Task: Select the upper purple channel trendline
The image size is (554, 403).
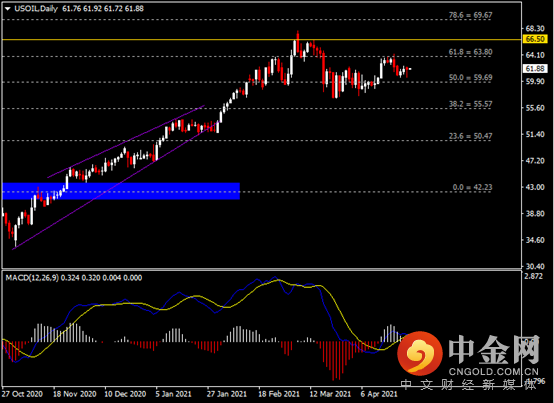Action: click(x=126, y=141)
